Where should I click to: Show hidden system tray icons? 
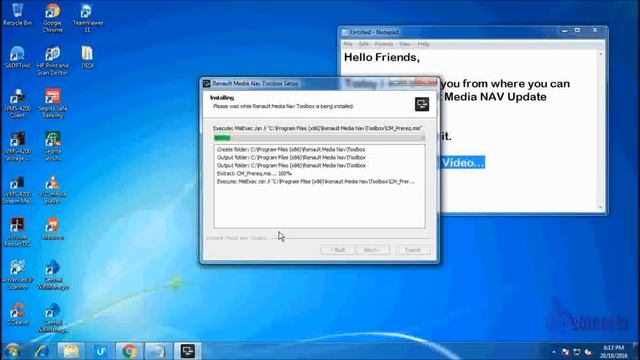[x=554, y=352]
